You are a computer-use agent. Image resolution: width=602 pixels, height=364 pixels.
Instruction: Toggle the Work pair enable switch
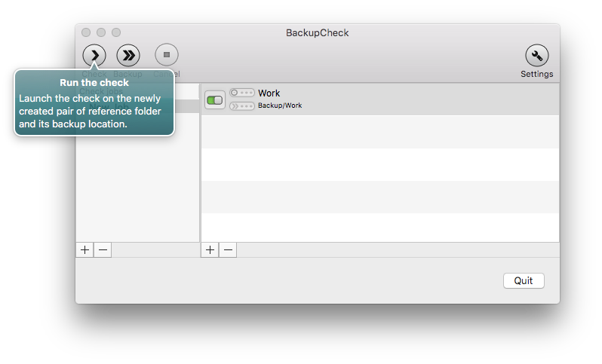click(214, 100)
